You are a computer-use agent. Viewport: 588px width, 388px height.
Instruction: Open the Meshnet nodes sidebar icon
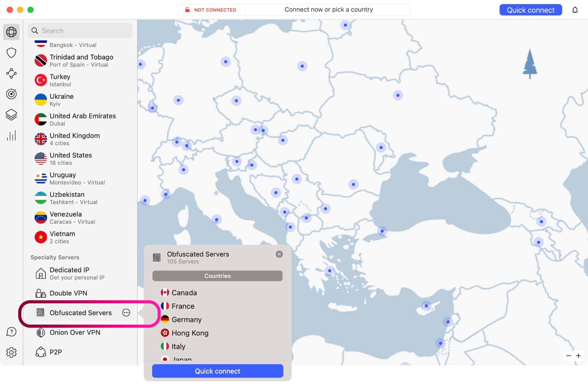pyautogui.click(x=11, y=73)
